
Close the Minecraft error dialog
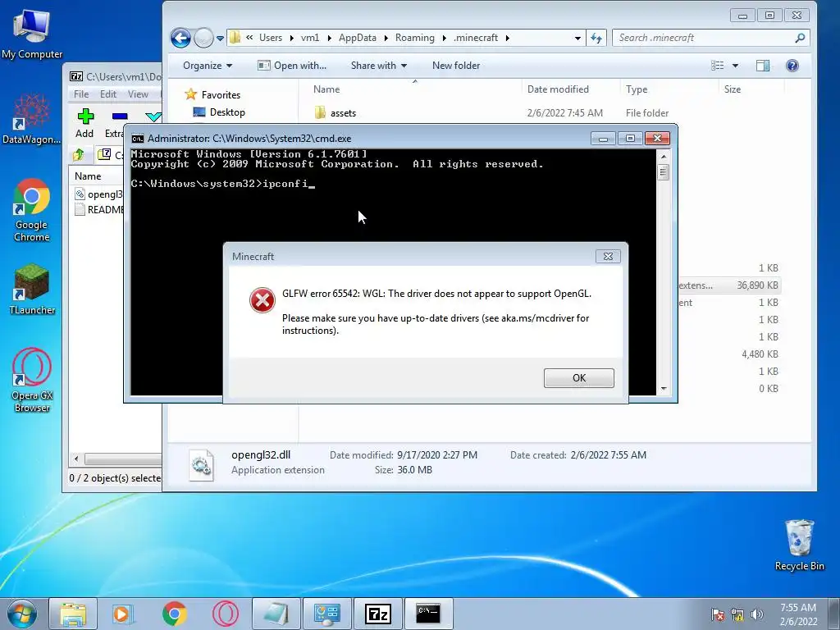pyautogui.click(x=608, y=256)
